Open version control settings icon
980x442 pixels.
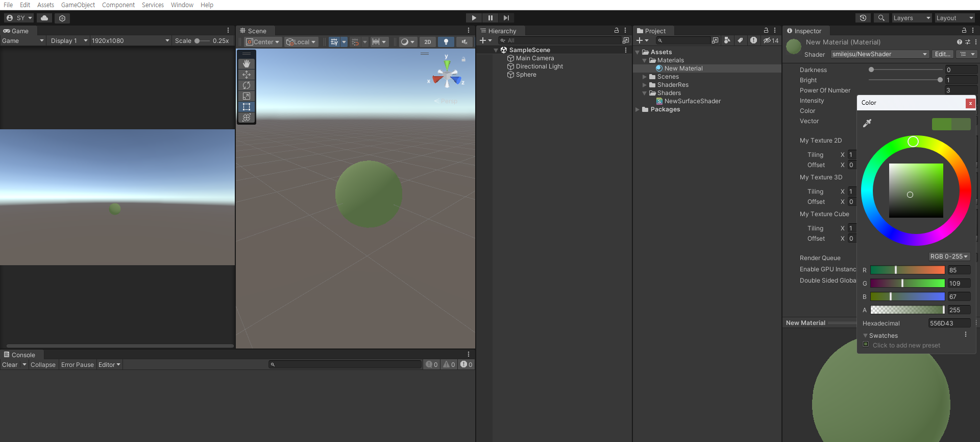tap(62, 18)
